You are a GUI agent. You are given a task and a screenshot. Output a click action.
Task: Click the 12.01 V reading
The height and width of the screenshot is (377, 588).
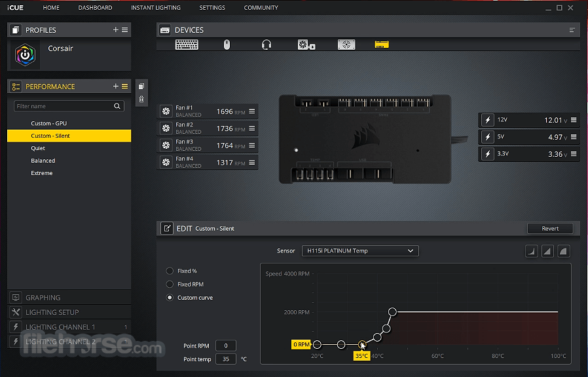(555, 120)
